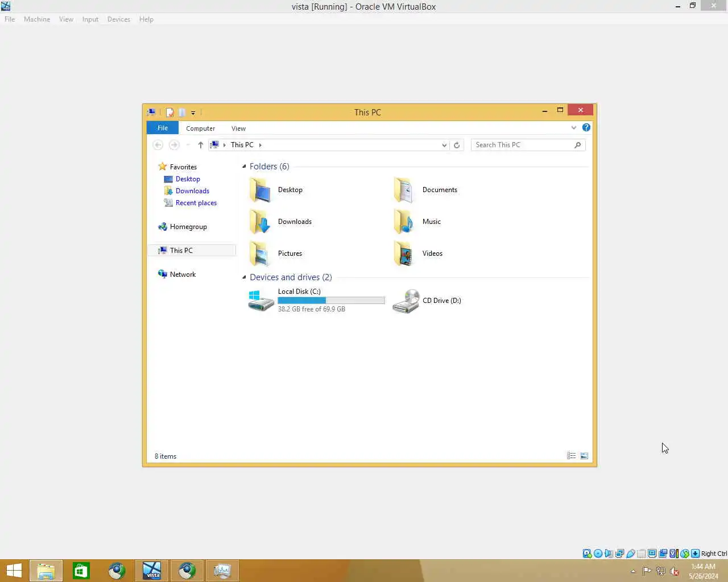Viewport: 728px width, 582px height.
Task: Click the monitor-pictured app icon in taskbar
Action: pyautogui.click(x=222, y=571)
